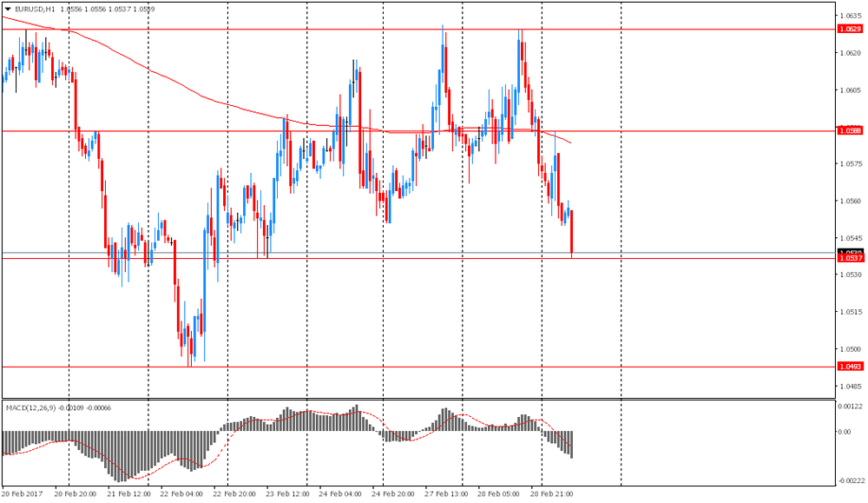Click the 28 Feb 05:00 time label
Viewport: 868px width, 503px height.
[x=499, y=493]
